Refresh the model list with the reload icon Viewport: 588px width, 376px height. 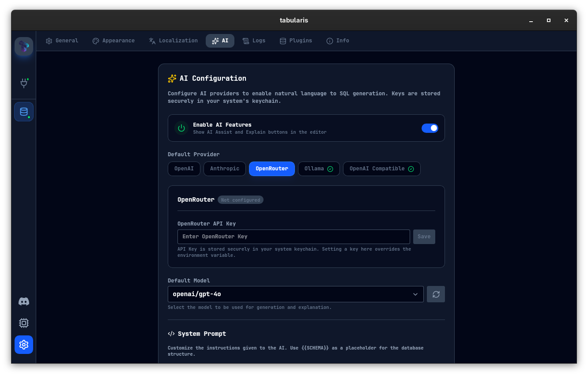[436, 294]
